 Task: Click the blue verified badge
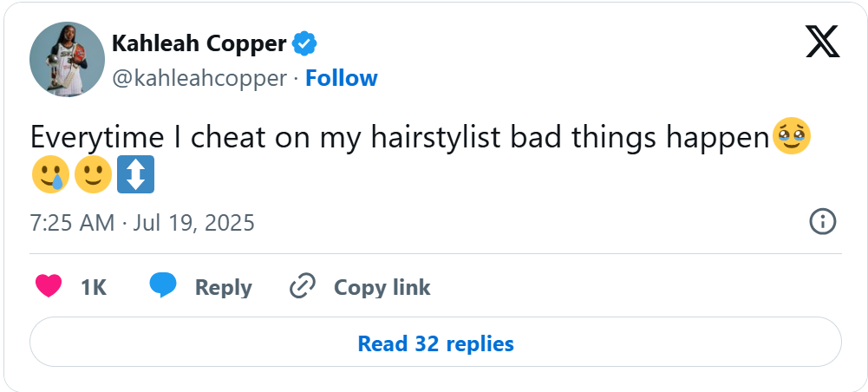pos(303,42)
